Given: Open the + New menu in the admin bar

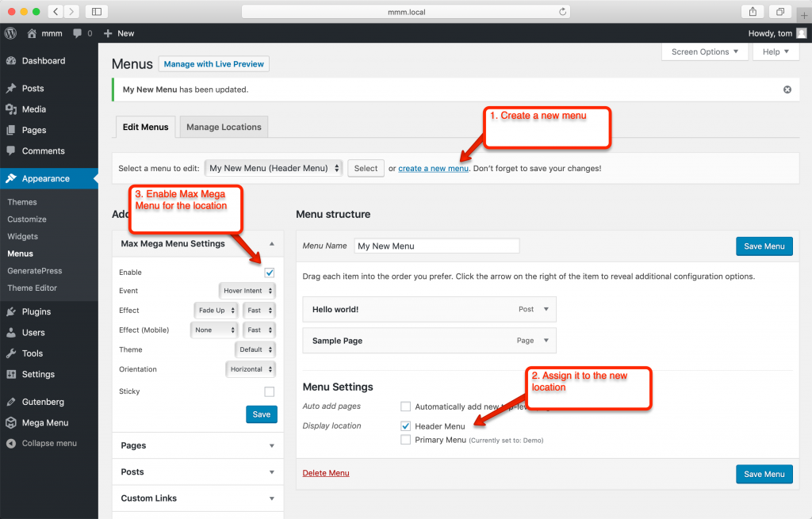Looking at the screenshot, I should click(x=119, y=33).
